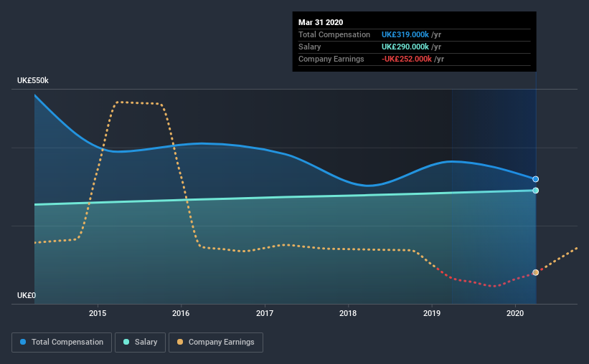
Task: Click the Total Compensation label in tooltip
Action: pyautogui.click(x=334, y=34)
